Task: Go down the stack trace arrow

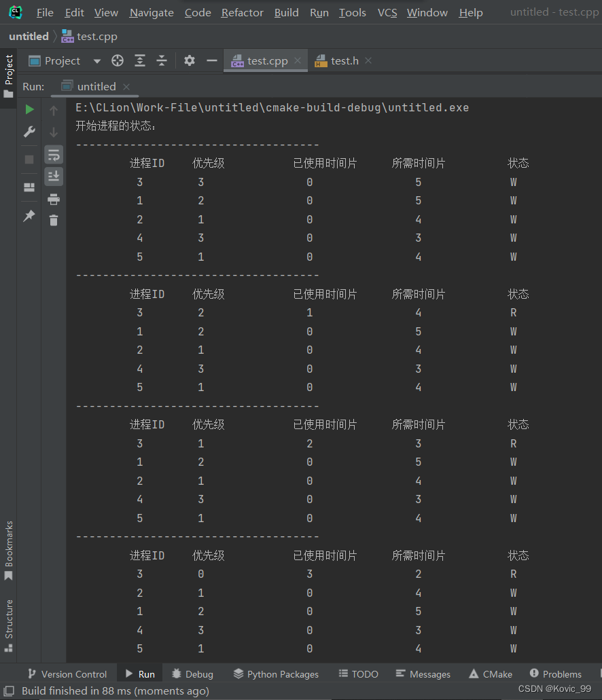Action: (x=54, y=132)
